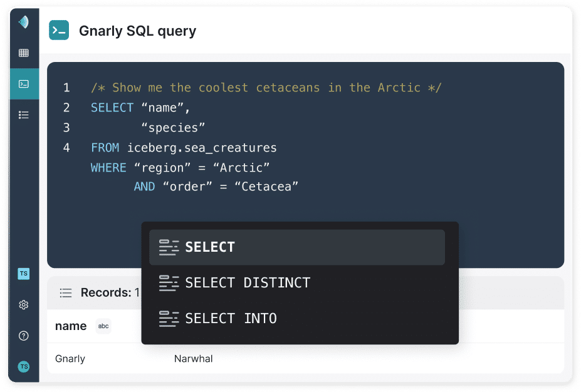Select the SQL console sidebar icon

24,84
